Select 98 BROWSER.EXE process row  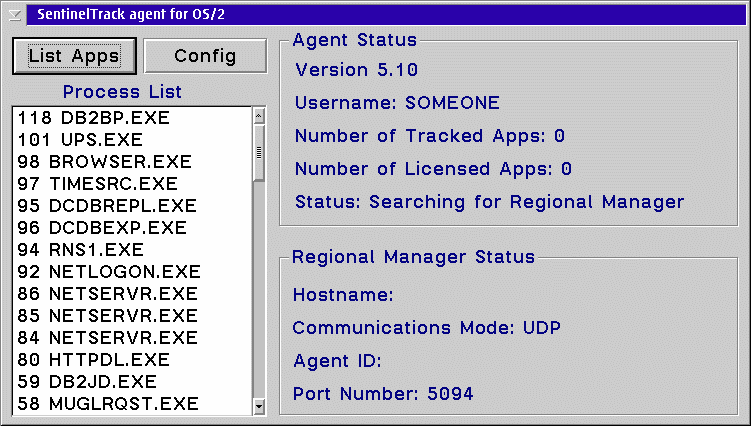coord(133,162)
